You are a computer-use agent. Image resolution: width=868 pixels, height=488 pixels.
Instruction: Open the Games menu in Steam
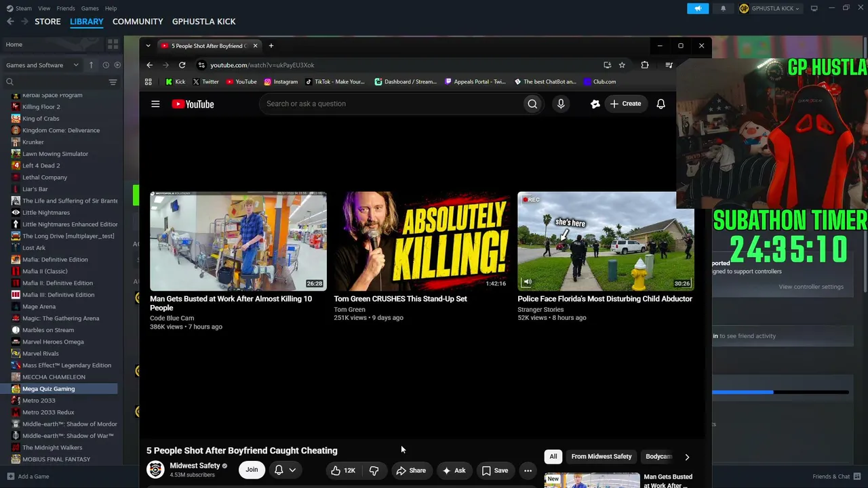click(x=90, y=8)
